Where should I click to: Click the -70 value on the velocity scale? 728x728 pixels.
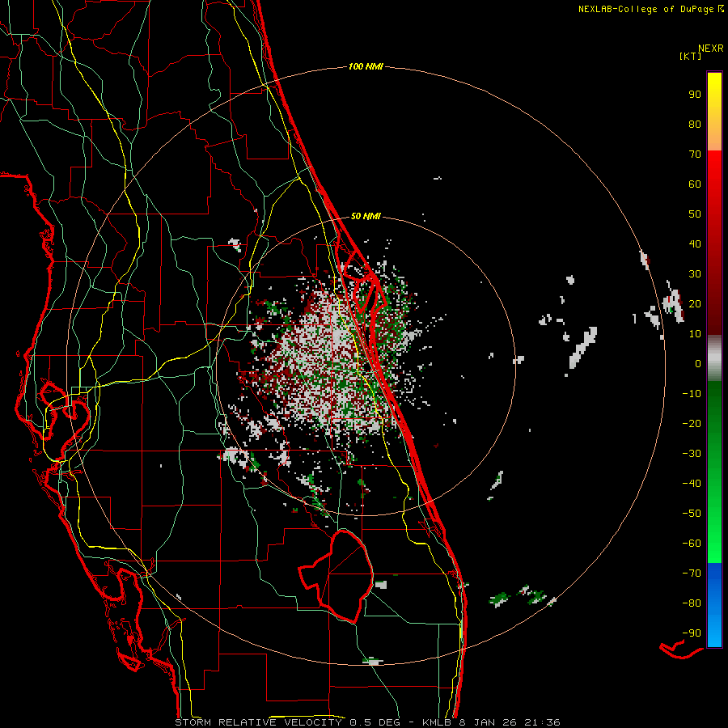tap(692, 574)
